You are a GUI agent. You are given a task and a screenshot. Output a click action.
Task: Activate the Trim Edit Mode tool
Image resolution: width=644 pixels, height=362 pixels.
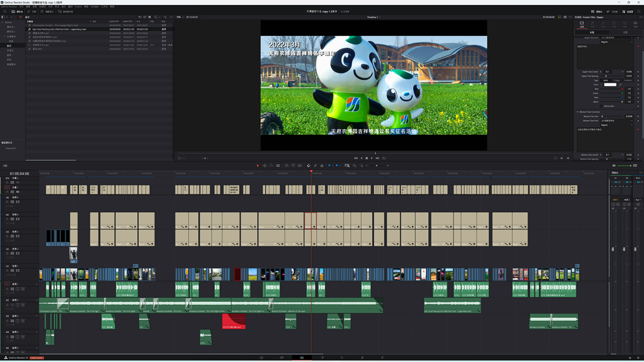pos(265,166)
